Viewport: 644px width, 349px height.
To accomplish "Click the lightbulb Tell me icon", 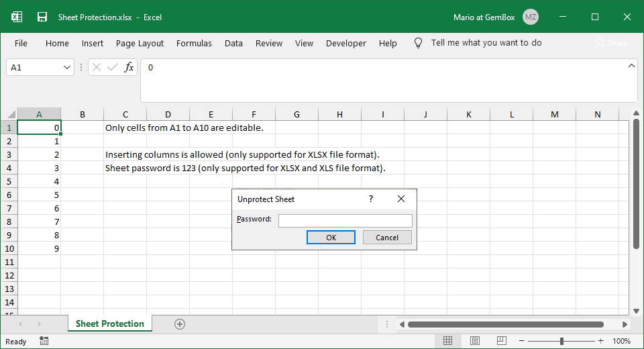I will click(x=418, y=43).
